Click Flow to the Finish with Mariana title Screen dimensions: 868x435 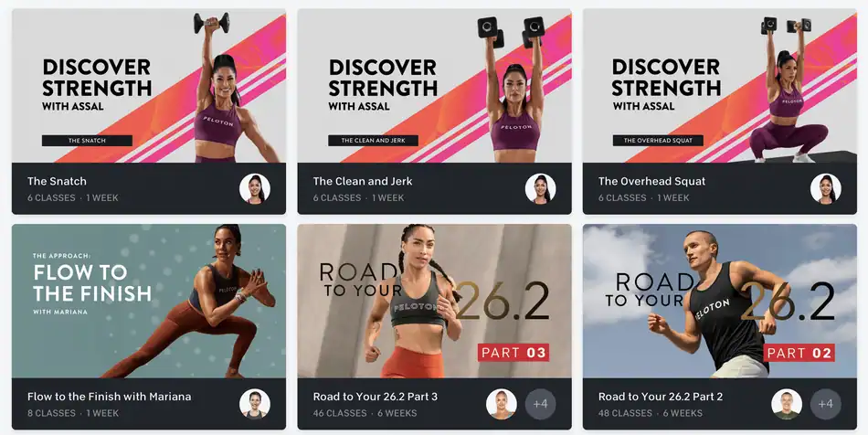(x=109, y=397)
